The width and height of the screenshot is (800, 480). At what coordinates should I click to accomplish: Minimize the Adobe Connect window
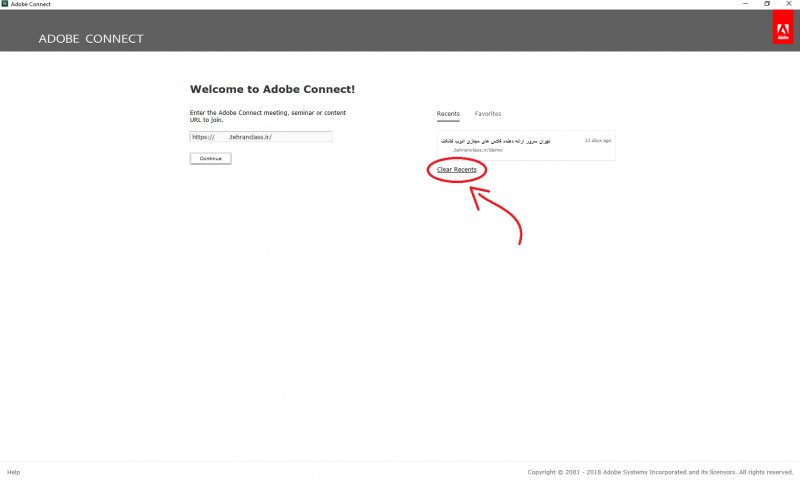(741, 4)
